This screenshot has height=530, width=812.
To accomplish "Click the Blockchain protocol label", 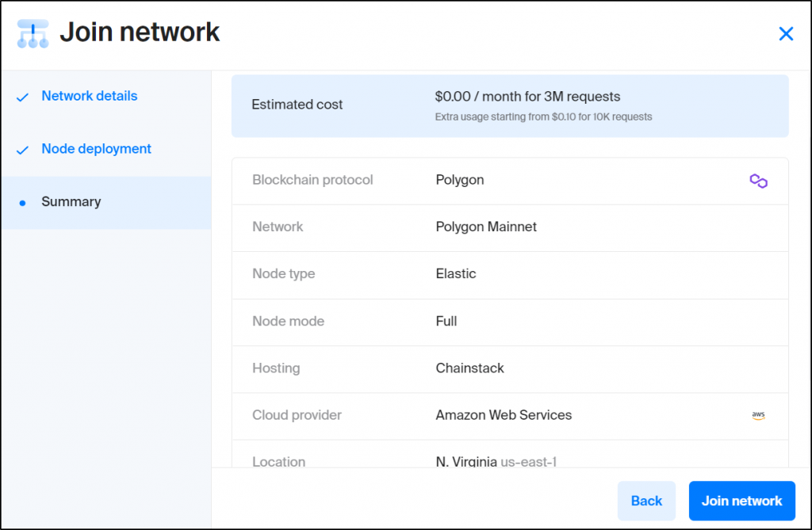I will tap(312, 180).
